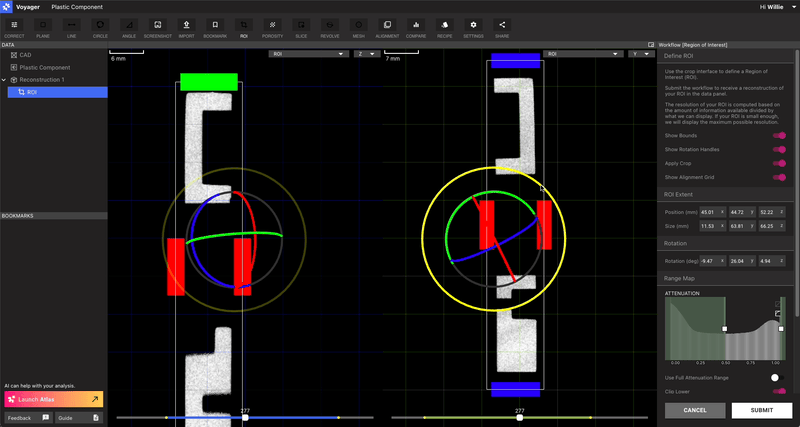This screenshot has width=800, height=427.
Task: Open the Recipe tool
Action: (x=444, y=24)
